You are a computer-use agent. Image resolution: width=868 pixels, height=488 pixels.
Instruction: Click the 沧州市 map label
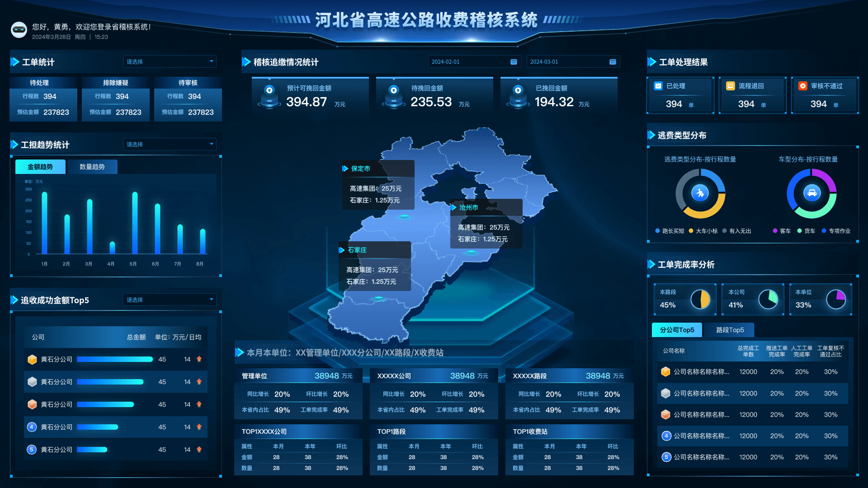[468, 207]
